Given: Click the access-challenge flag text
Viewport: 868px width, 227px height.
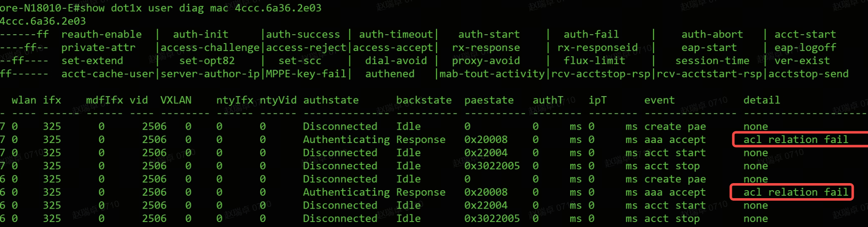Looking at the screenshot, I should tap(210, 48).
